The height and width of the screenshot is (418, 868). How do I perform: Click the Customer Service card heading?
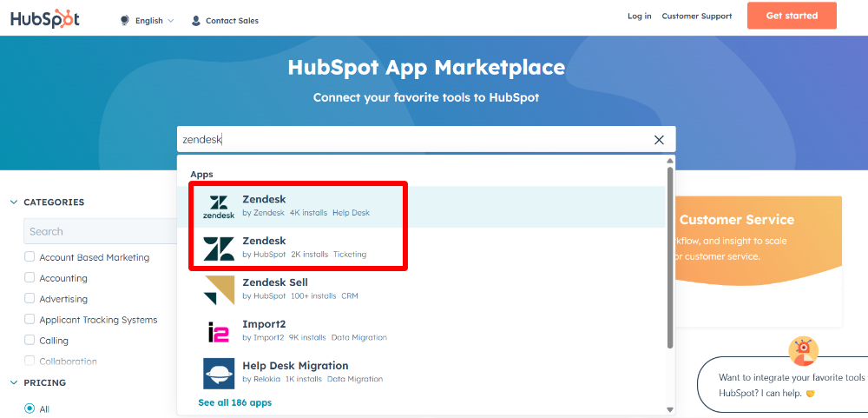(736, 220)
